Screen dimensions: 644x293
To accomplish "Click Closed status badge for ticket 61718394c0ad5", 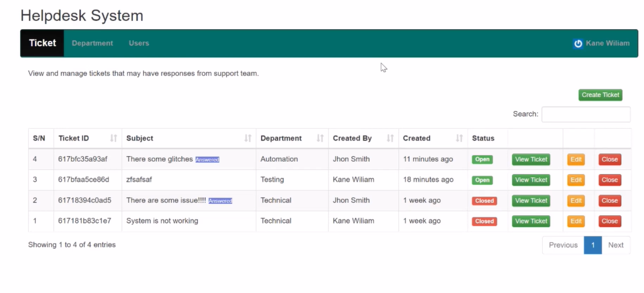I will 485,201.
